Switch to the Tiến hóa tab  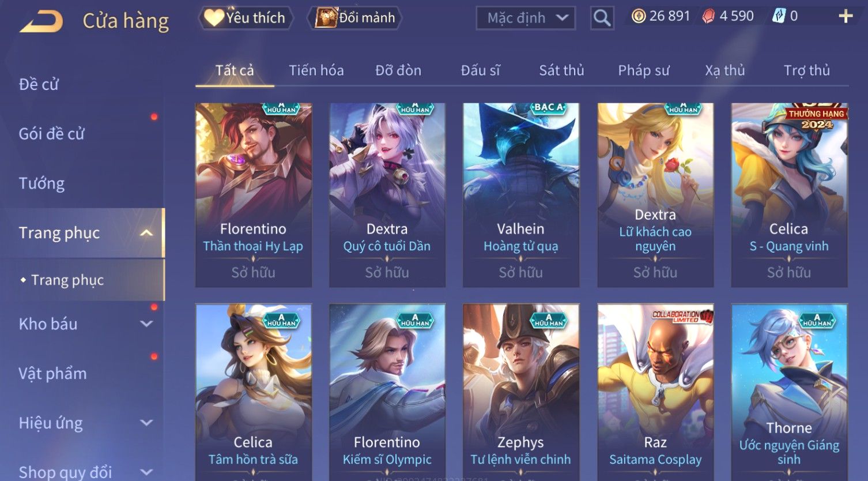point(316,70)
